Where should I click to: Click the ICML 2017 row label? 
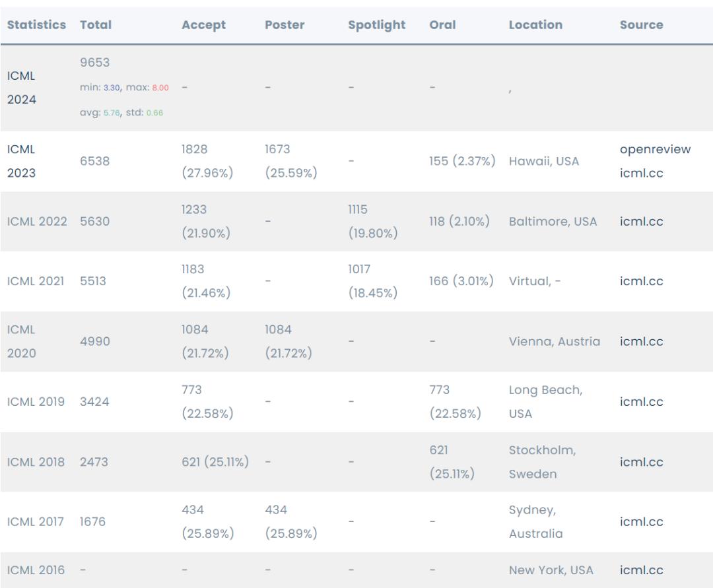(x=36, y=521)
